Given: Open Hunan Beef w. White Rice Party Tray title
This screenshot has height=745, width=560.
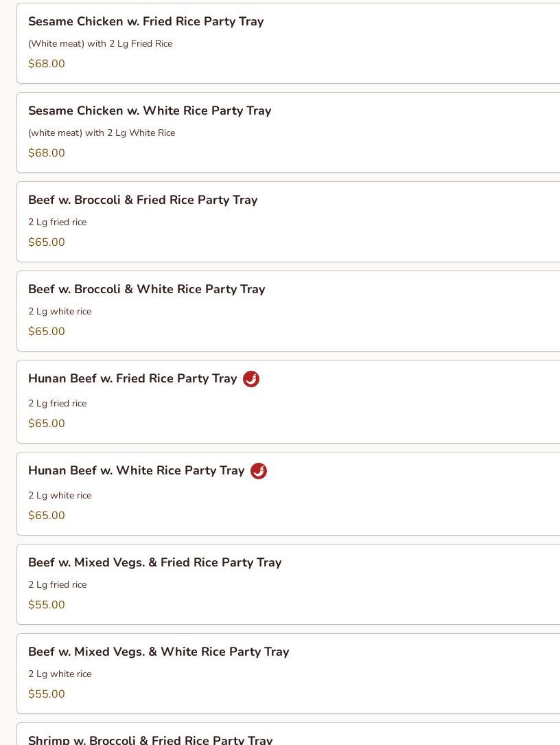Looking at the screenshot, I should coord(136,470).
